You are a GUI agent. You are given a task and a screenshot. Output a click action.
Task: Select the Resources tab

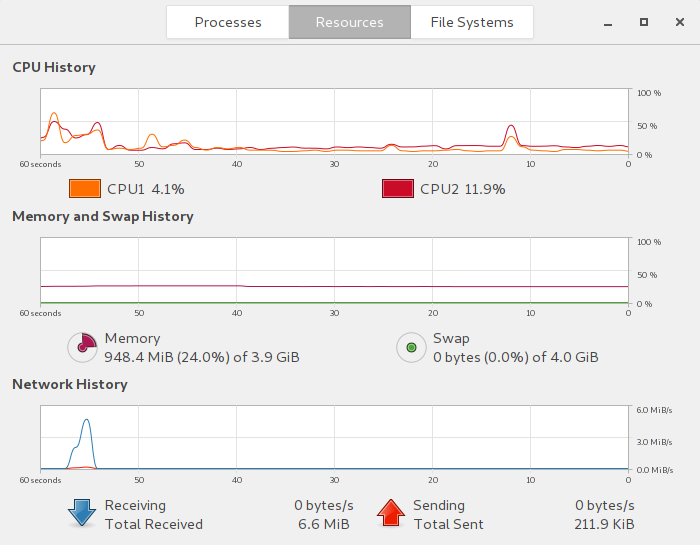349,22
